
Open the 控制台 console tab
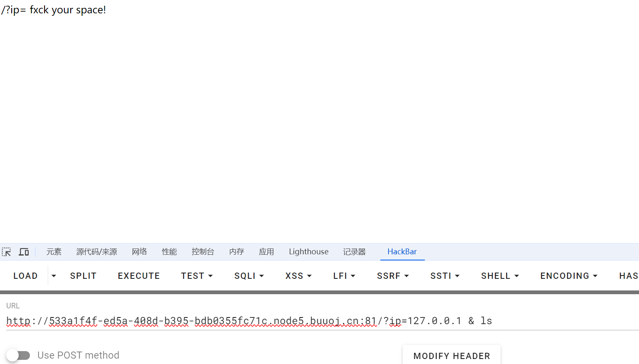point(203,252)
